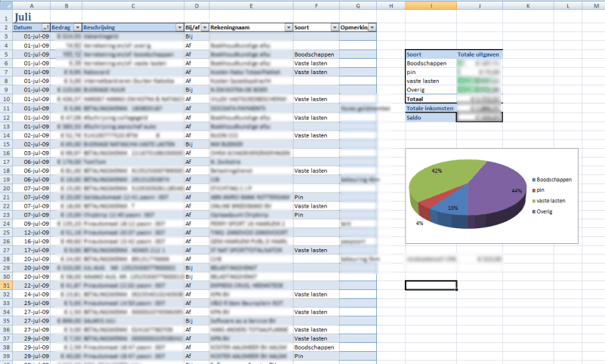
Task: Click the Totale inkomsten cell
Action: [431, 108]
